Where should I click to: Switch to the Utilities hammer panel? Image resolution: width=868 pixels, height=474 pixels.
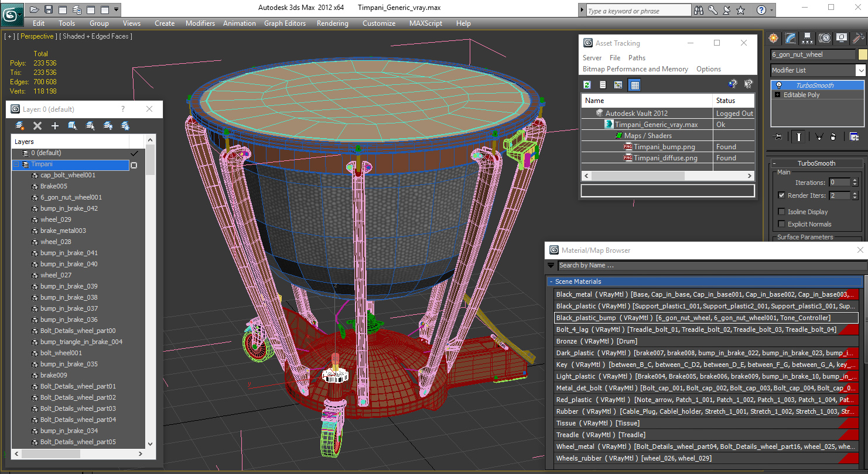(859, 38)
